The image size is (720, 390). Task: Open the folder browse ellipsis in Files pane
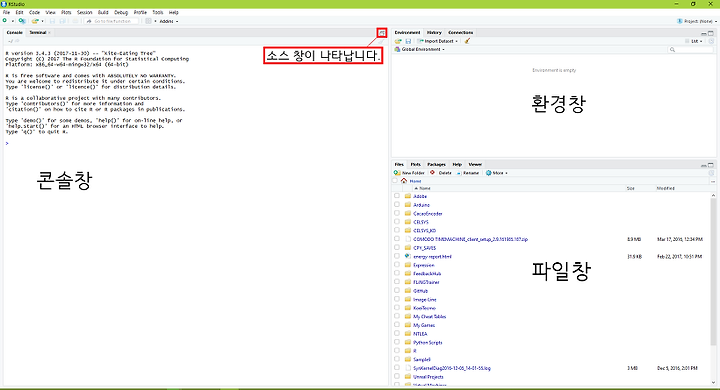pyautogui.click(x=713, y=181)
